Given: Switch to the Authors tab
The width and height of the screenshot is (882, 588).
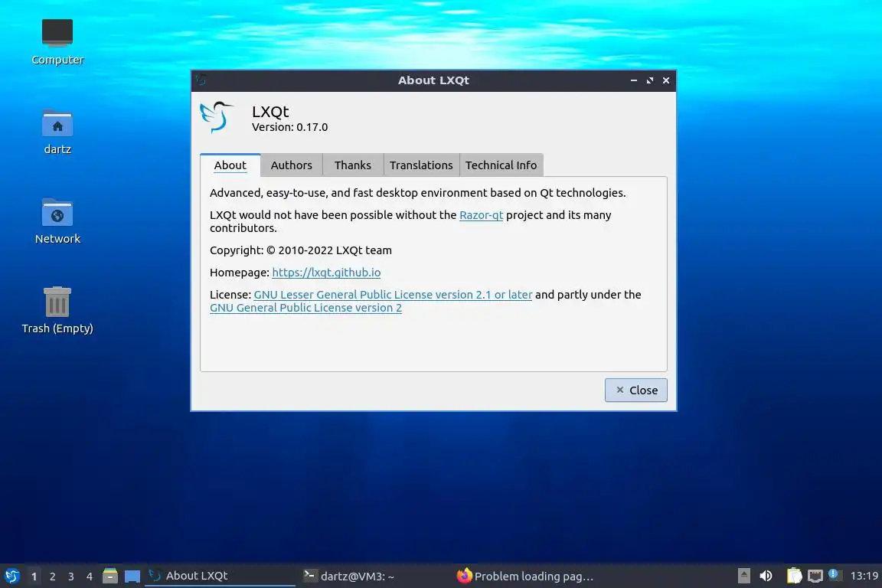Looking at the screenshot, I should [292, 165].
